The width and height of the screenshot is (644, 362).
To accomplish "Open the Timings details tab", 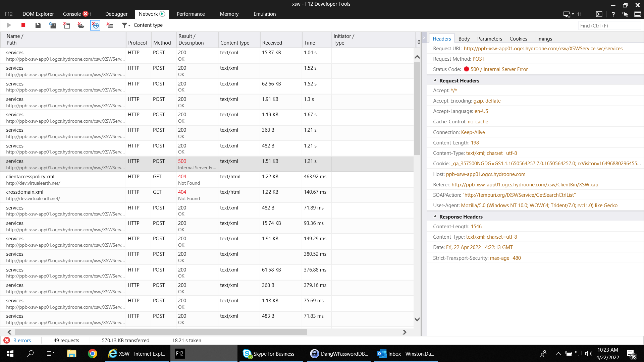I will [x=543, y=39].
